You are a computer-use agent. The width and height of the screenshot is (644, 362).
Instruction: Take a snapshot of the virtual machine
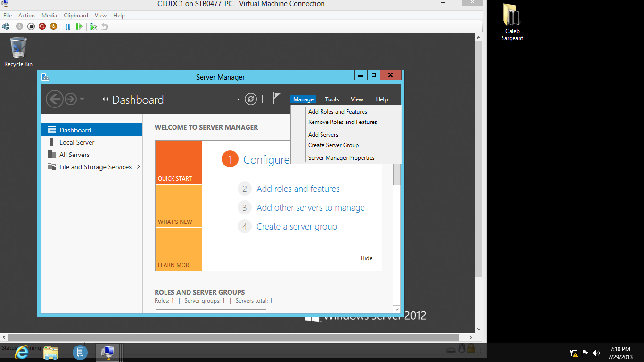click(93, 26)
